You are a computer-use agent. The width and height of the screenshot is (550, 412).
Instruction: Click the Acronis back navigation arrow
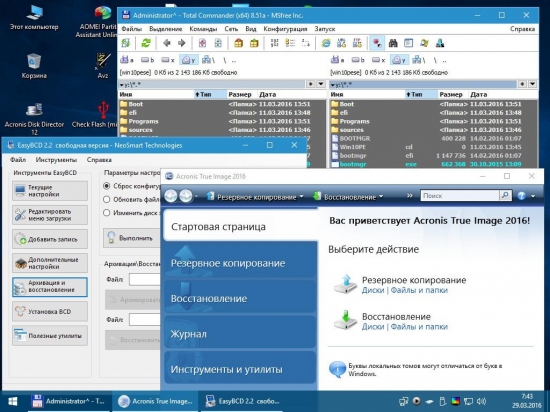click(171, 196)
